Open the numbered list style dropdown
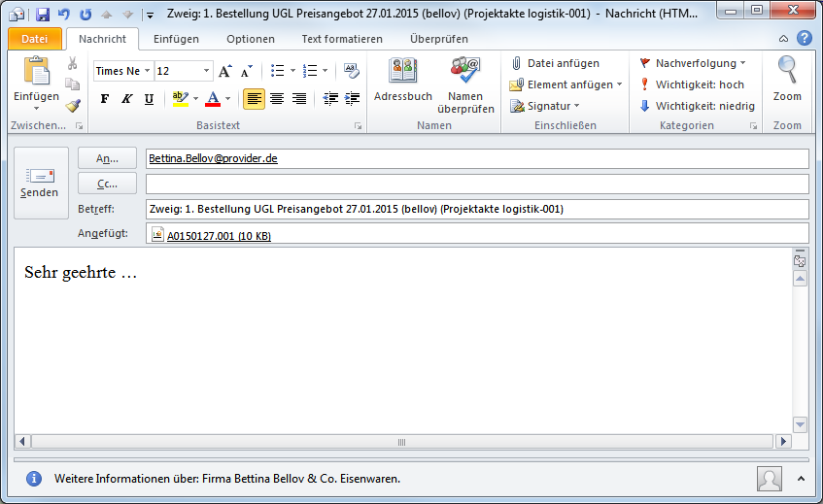Image resolution: width=823 pixels, height=504 pixels. click(x=326, y=71)
